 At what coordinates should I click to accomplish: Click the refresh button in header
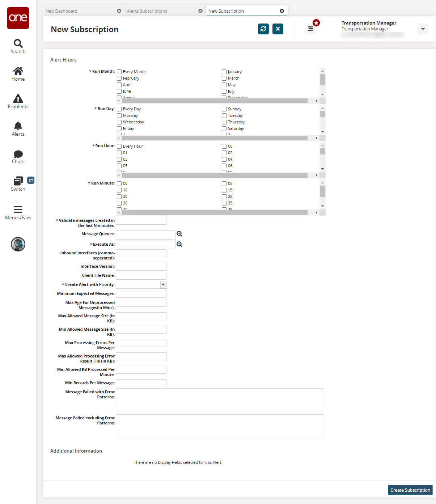tap(263, 29)
